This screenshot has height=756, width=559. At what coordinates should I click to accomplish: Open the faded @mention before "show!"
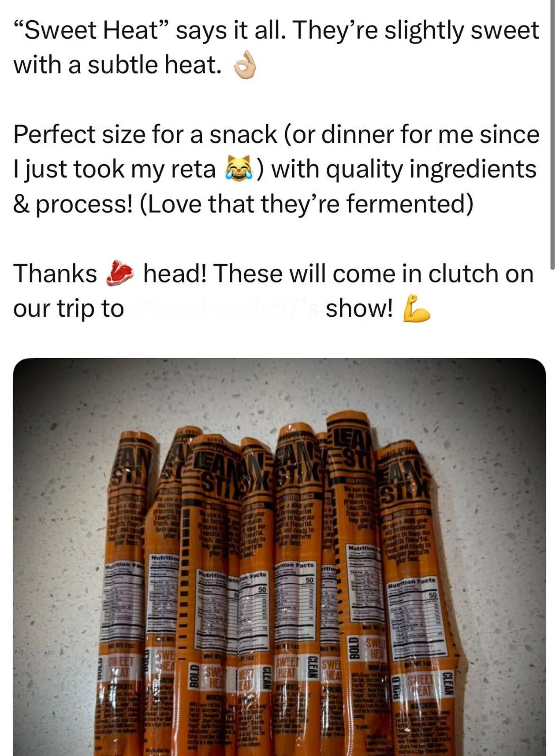pos(225,308)
